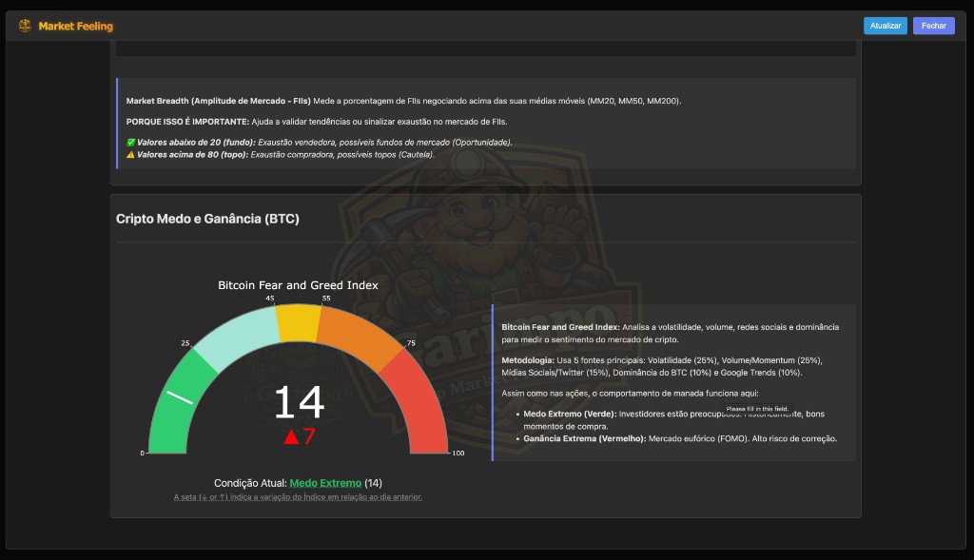Click the yellow warning icon before 'Valores acima de 80'

pos(131,154)
